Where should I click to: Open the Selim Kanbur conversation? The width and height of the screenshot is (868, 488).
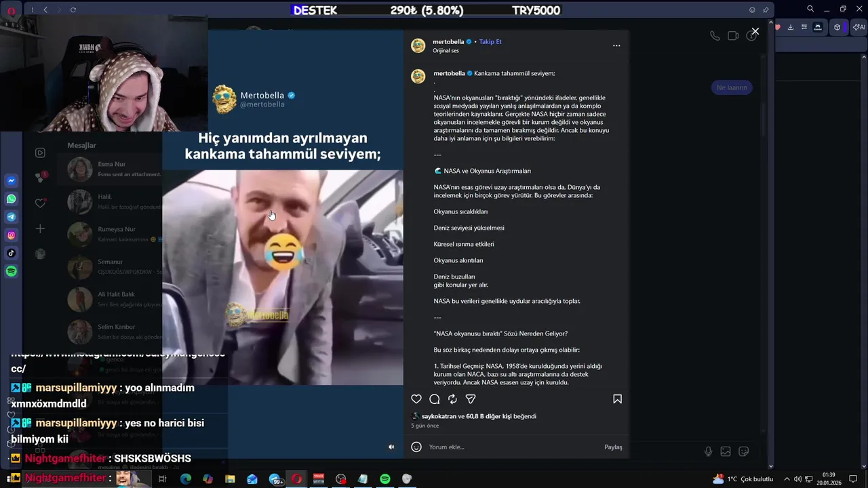pyautogui.click(x=108, y=331)
